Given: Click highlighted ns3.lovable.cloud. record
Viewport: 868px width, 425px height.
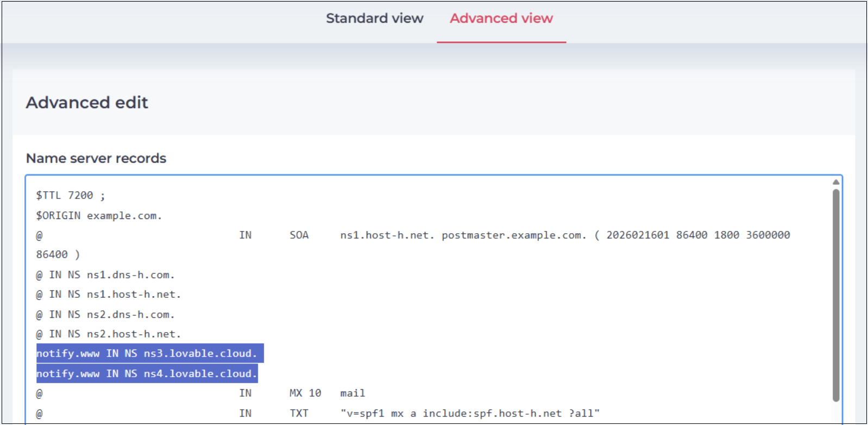Looking at the screenshot, I should click(150, 353).
